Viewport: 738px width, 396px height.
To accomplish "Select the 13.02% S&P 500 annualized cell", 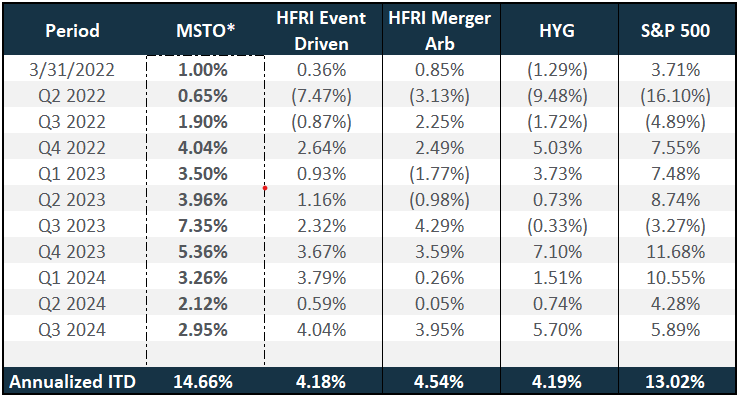I will point(675,381).
